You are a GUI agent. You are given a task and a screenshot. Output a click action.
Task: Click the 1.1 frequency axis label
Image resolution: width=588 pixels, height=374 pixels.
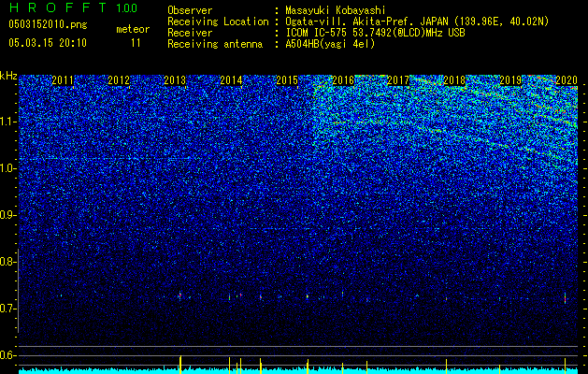tap(7, 122)
